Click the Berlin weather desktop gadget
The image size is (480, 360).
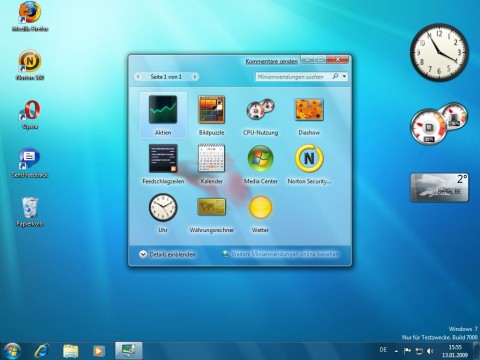439,187
